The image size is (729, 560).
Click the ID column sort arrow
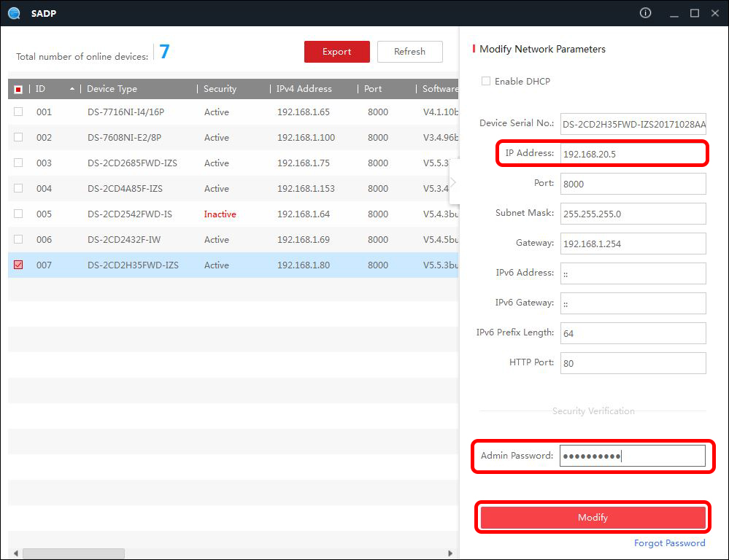point(72,89)
